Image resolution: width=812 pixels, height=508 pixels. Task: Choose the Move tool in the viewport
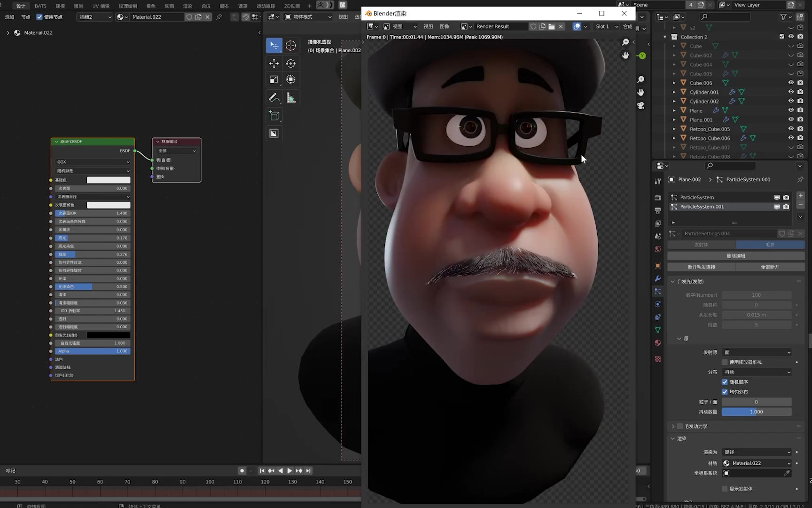274,63
